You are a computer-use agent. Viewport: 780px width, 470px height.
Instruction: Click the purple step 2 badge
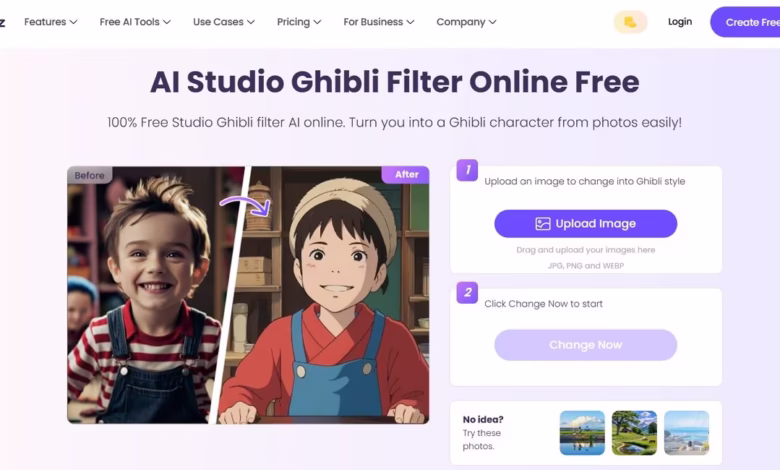point(467,293)
